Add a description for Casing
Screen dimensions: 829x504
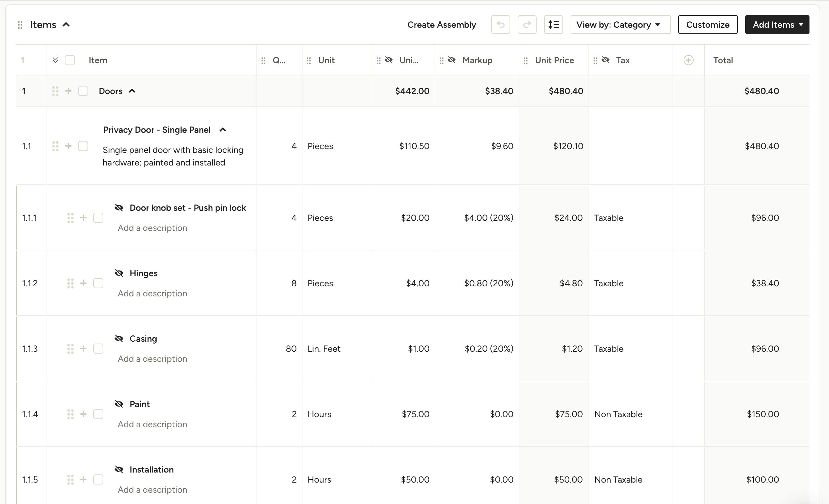[x=152, y=359]
